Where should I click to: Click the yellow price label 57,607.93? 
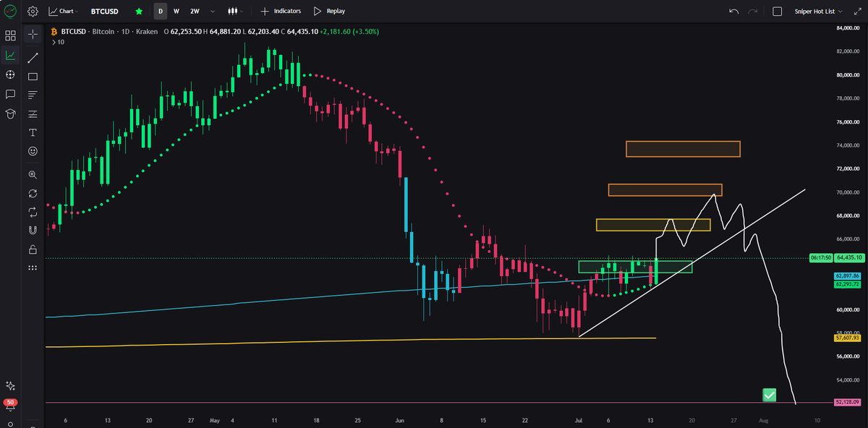click(x=848, y=338)
